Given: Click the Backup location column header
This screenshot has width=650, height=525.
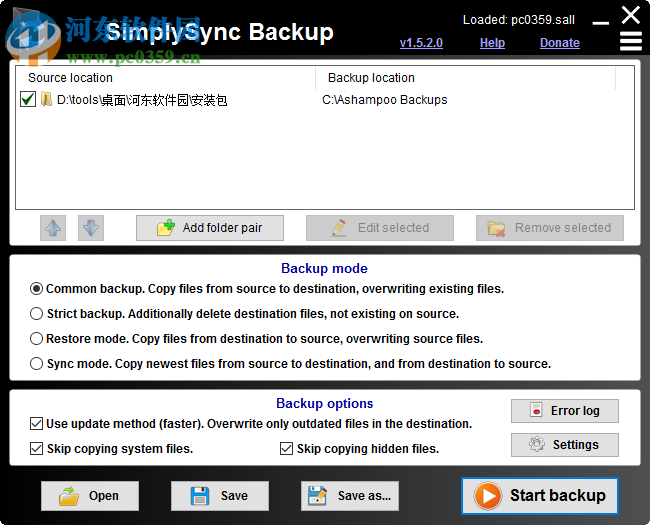Looking at the screenshot, I should pos(466,78).
